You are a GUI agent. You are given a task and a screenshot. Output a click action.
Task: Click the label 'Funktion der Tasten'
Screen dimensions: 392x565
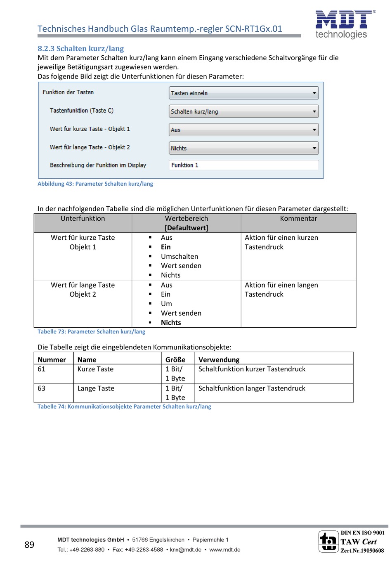click(68, 92)
